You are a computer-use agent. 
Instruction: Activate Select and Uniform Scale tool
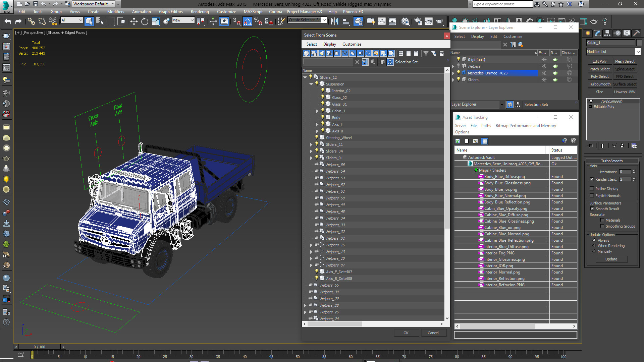pyautogui.click(x=156, y=21)
